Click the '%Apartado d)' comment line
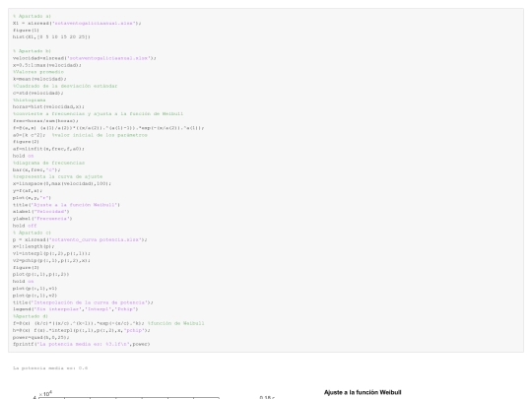532x399 pixels. click(31, 316)
